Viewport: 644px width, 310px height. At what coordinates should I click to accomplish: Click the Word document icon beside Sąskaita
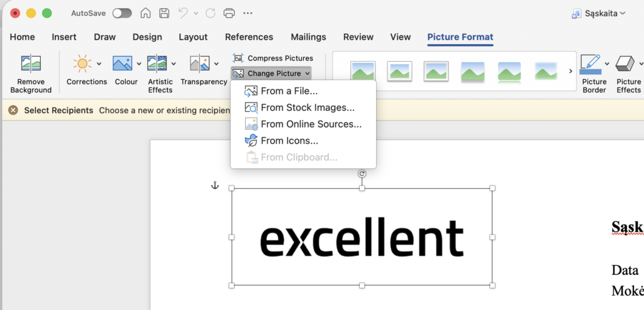click(x=576, y=14)
